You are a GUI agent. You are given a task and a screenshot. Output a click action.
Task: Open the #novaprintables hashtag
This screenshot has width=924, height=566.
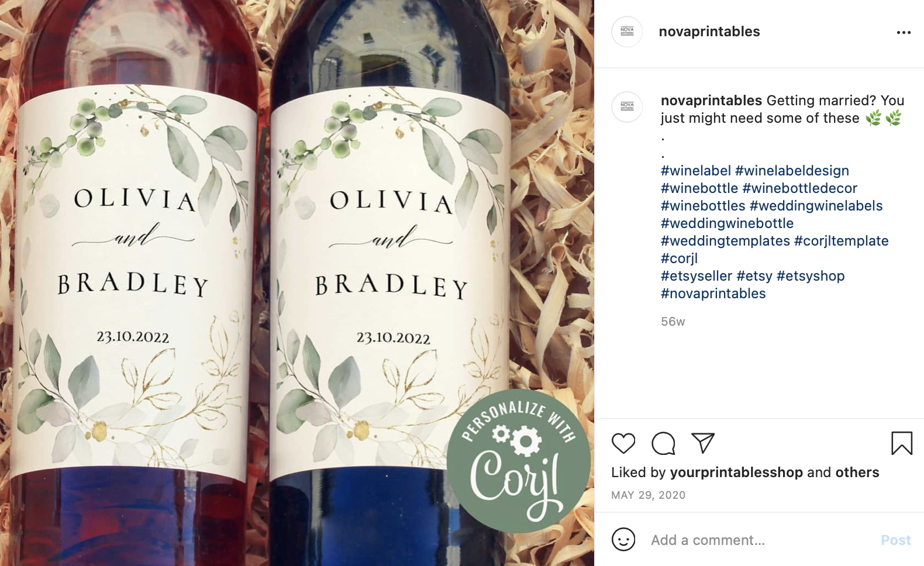point(713,294)
